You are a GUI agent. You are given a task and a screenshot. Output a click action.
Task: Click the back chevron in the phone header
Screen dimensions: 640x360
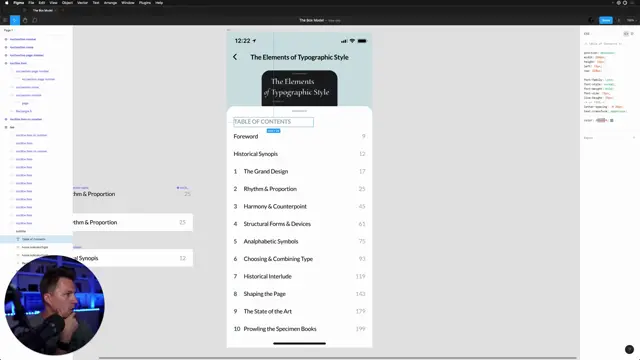click(x=235, y=57)
